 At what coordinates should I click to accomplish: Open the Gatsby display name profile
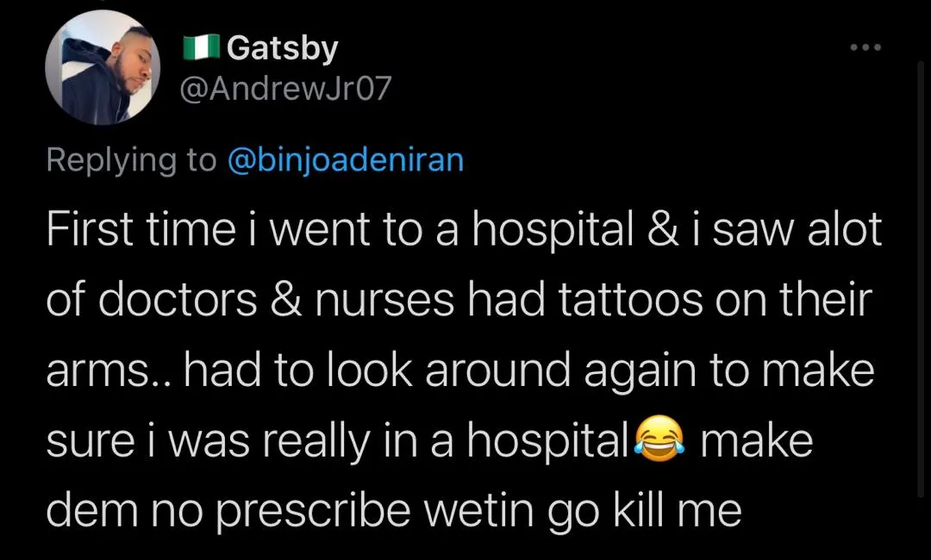[283, 48]
